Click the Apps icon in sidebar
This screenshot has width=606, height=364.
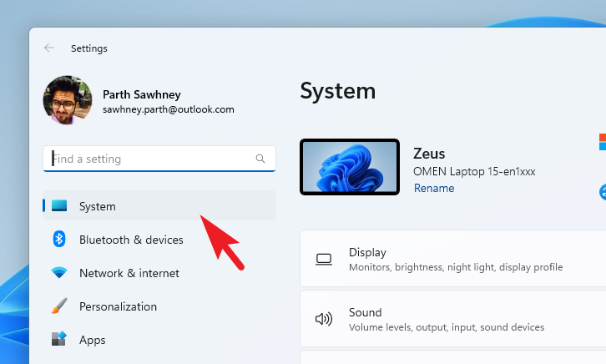[59, 338]
